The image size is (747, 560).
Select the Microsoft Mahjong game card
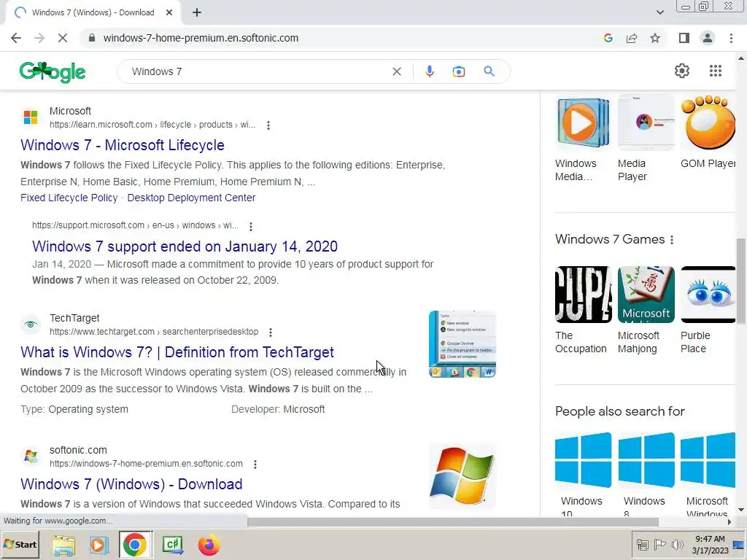coord(646,311)
